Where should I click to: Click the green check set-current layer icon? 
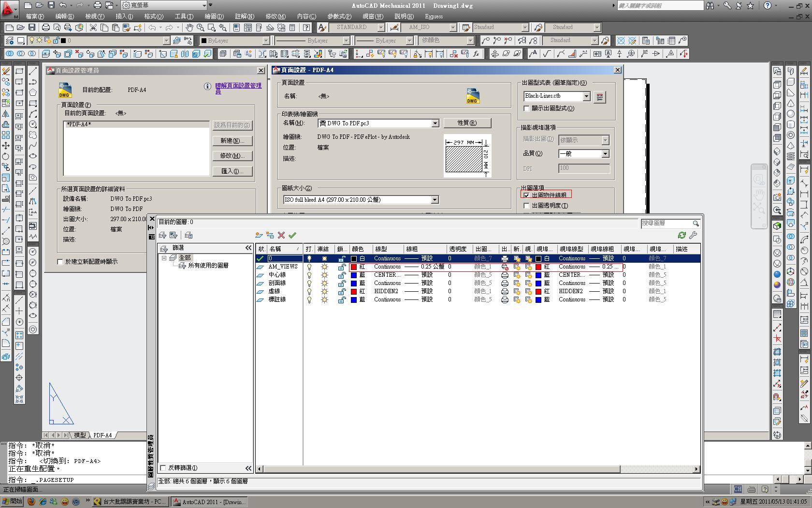coord(292,235)
